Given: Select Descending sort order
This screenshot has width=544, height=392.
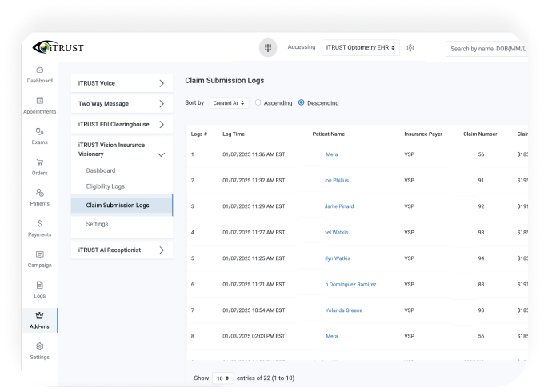Looking at the screenshot, I should [301, 102].
